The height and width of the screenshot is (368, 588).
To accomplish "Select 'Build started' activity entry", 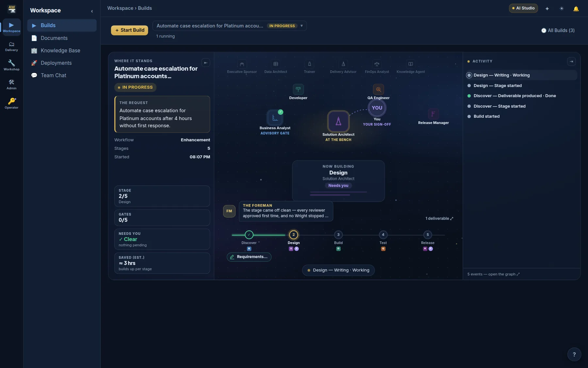I will point(522,116).
